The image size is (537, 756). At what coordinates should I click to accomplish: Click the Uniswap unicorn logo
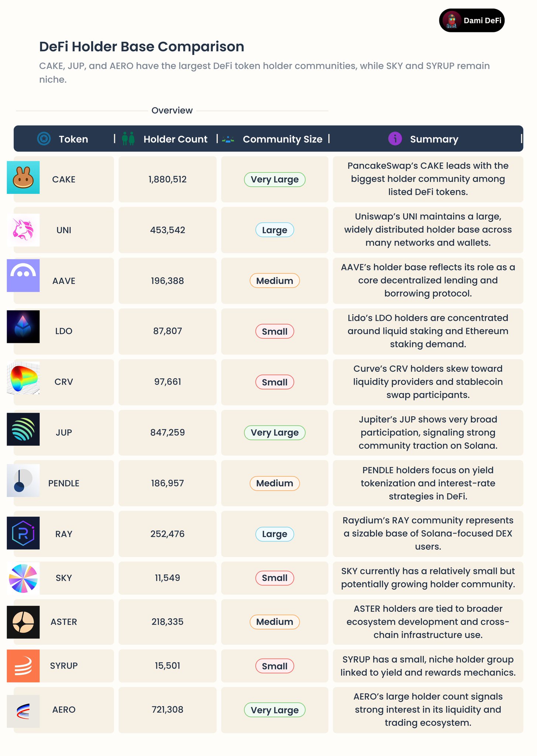coord(23,230)
